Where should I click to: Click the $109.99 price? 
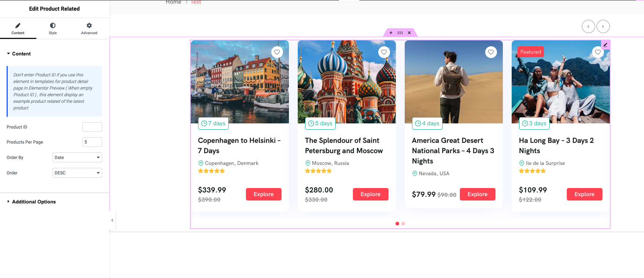click(x=533, y=190)
